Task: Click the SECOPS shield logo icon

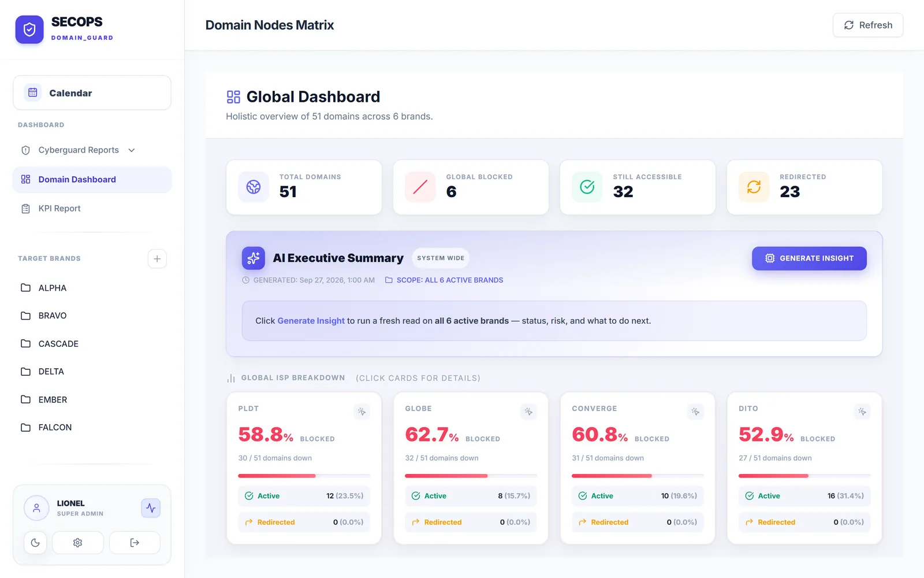Action: pyautogui.click(x=29, y=29)
